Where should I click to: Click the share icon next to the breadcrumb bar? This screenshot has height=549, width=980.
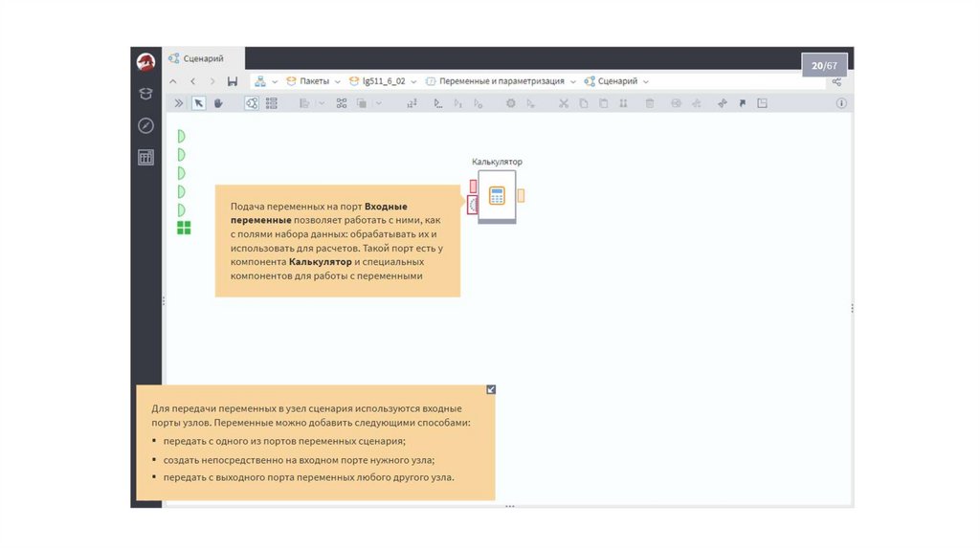(x=836, y=82)
